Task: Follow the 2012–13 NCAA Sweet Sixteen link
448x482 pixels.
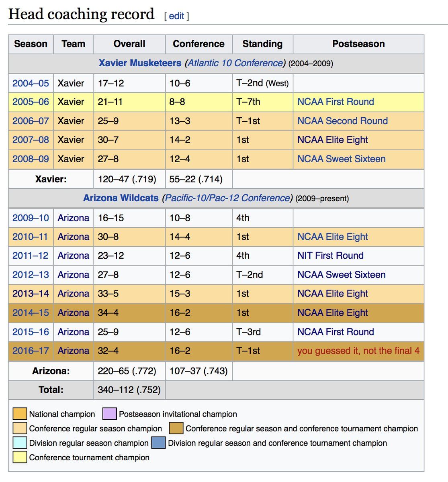Action: 341,275
